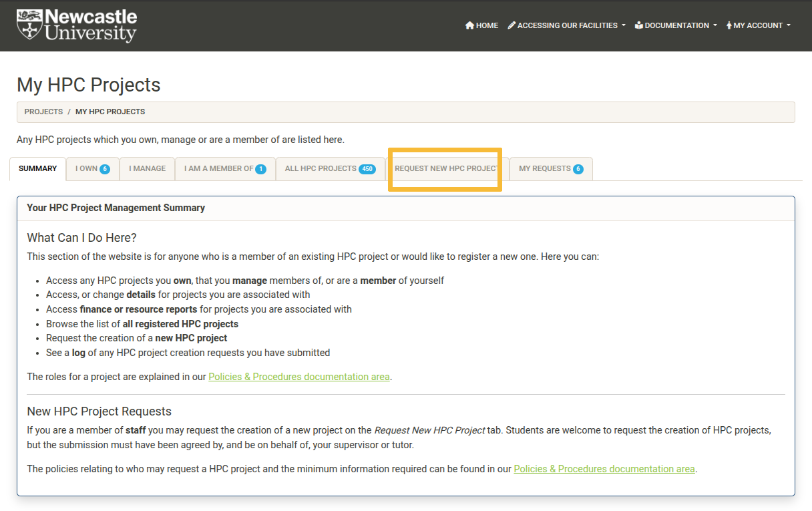Expand the Accessing Our Facilities dropdown

pyautogui.click(x=568, y=25)
